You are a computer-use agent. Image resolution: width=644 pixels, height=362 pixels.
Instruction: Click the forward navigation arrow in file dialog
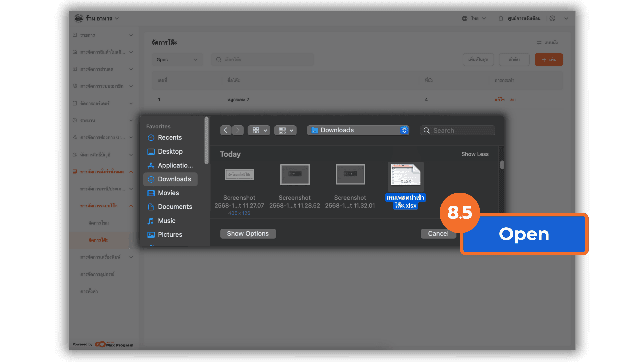[238, 130]
